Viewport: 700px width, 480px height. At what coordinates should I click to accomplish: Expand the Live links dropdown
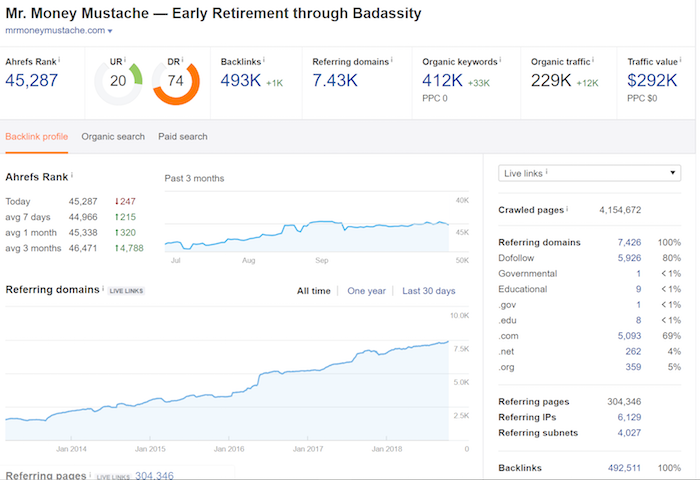coord(589,173)
